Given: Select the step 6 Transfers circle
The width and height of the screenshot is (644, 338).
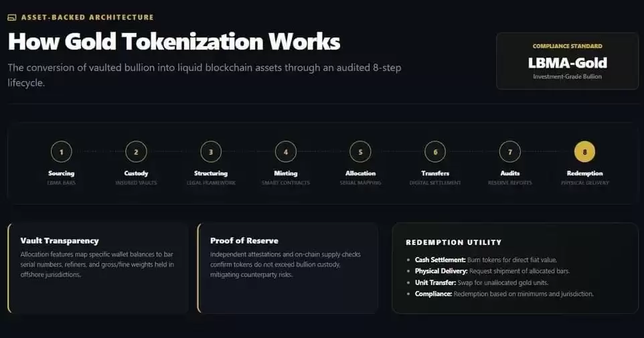Looking at the screenshot, I should (x=435, y=151).
